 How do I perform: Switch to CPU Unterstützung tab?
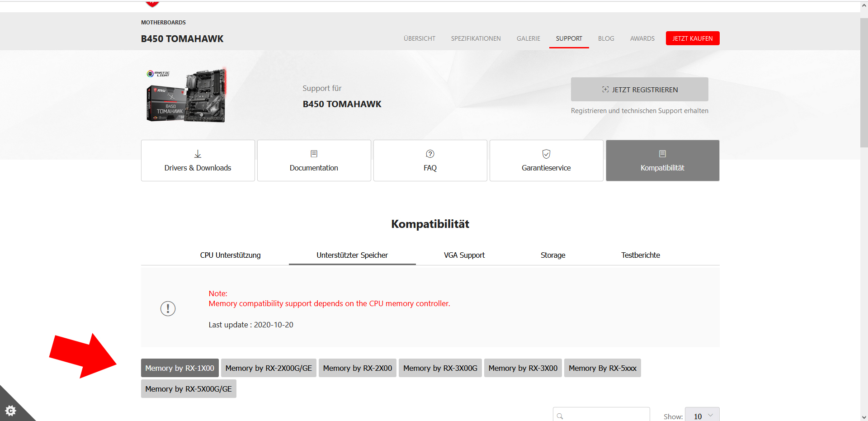[231, 255]
